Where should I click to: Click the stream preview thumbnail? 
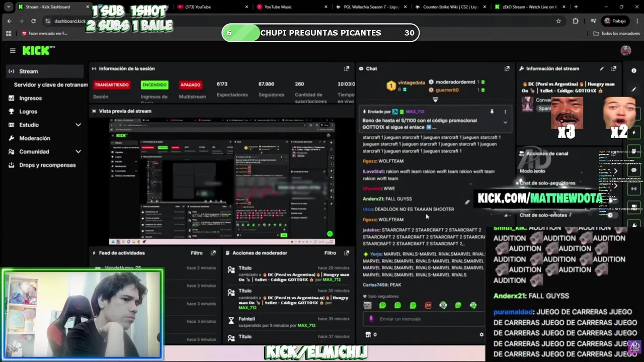[x=222, y=181]
